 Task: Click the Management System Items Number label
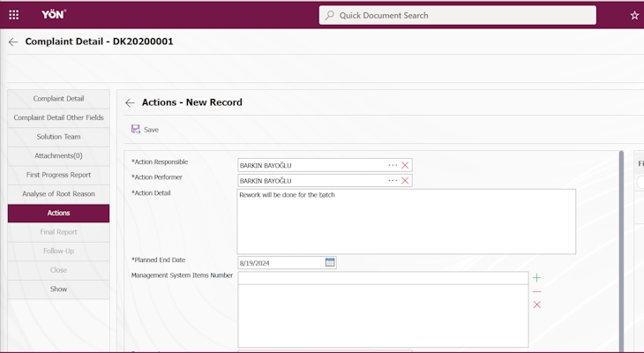182,275
